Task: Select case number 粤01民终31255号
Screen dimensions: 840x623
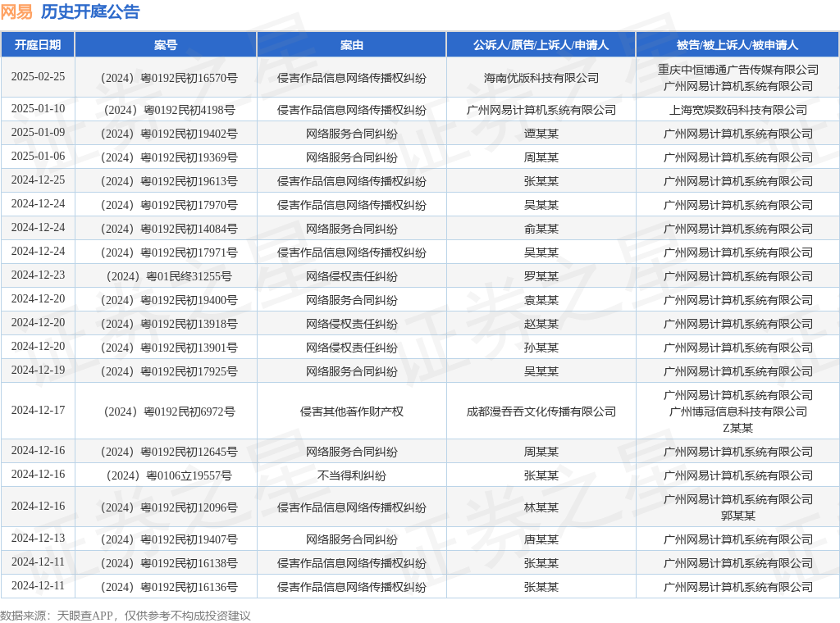Action: pos(169,277)
